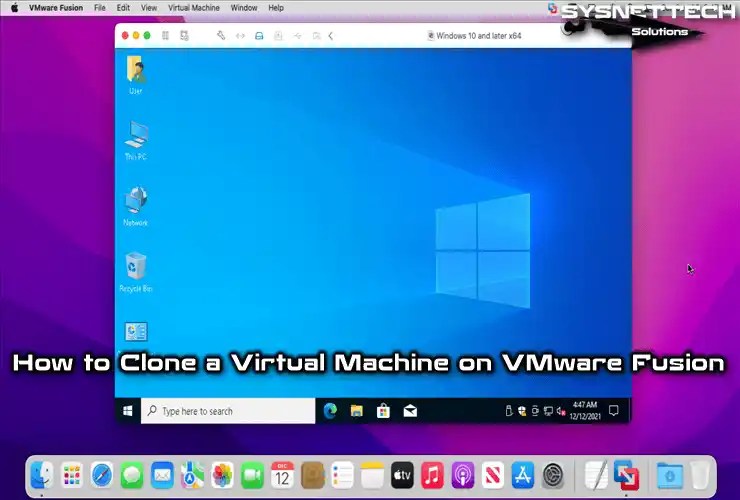This screenshot has width=740, height=500.
Task: Open FaceTime from the Dock
Action: (x=252, y=475)
